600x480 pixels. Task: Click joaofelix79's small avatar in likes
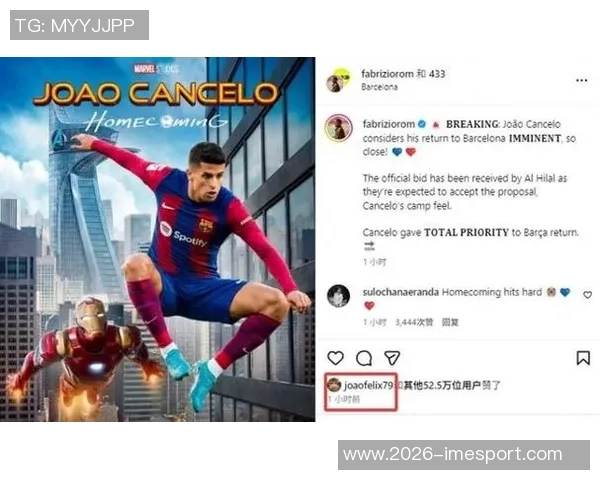[334, 385]
